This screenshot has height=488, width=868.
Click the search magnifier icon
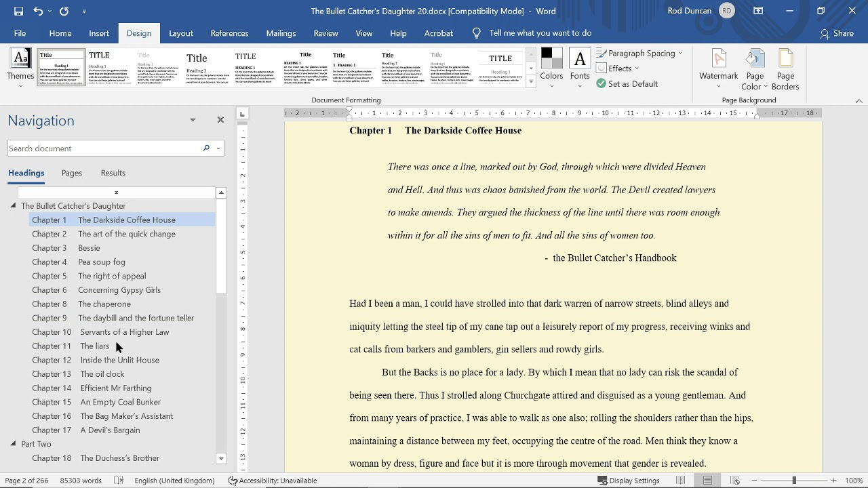click(206, 148)
